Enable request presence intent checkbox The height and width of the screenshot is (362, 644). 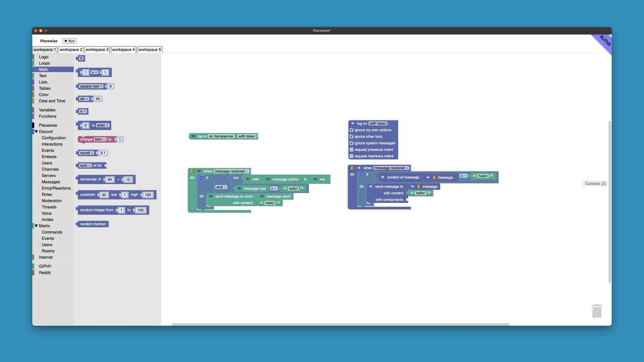(x=352, y=150)
